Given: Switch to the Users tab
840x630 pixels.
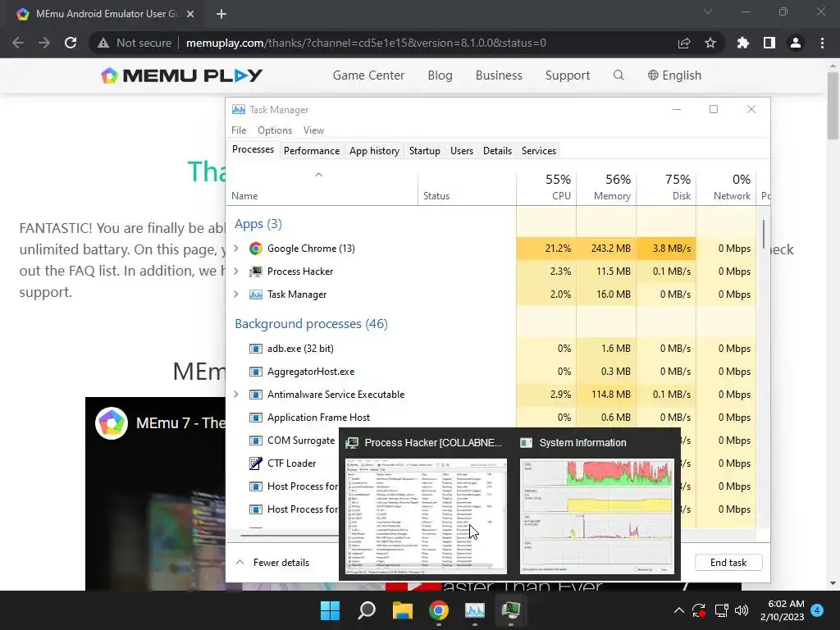Looking at the screenshot, I should (462, 151).
